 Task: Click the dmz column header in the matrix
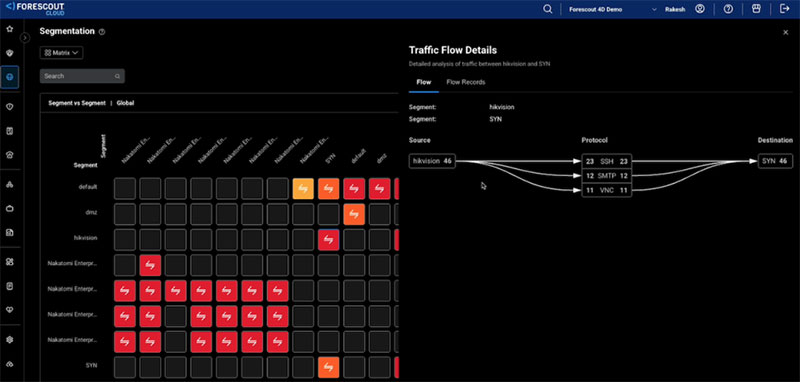[382, 159]
